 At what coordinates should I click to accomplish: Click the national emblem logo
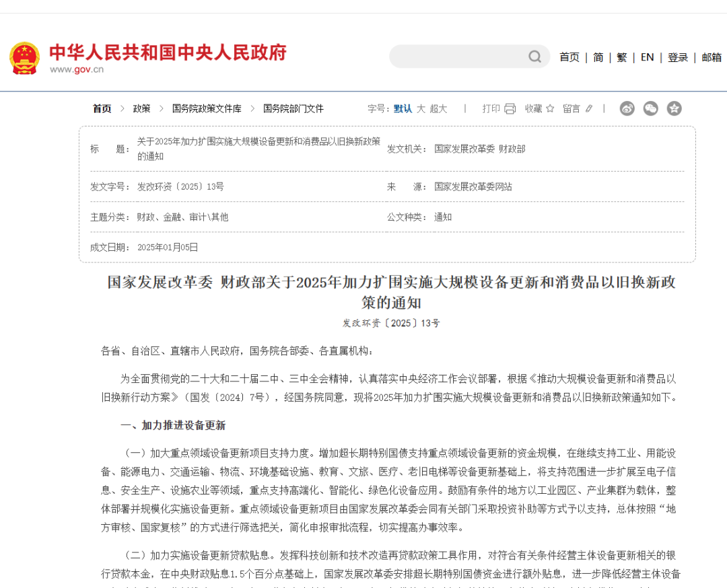point(25,58)
